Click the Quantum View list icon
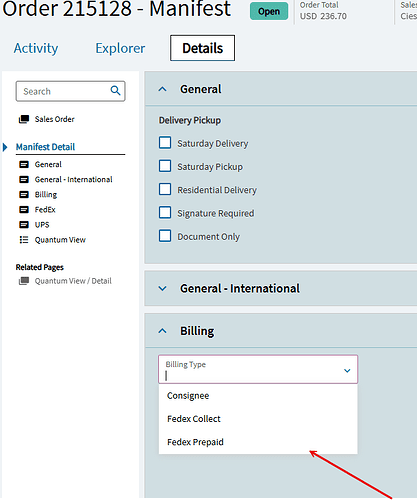Image resolution: width=417 pixels, height=500 pixels. [24, 240]
